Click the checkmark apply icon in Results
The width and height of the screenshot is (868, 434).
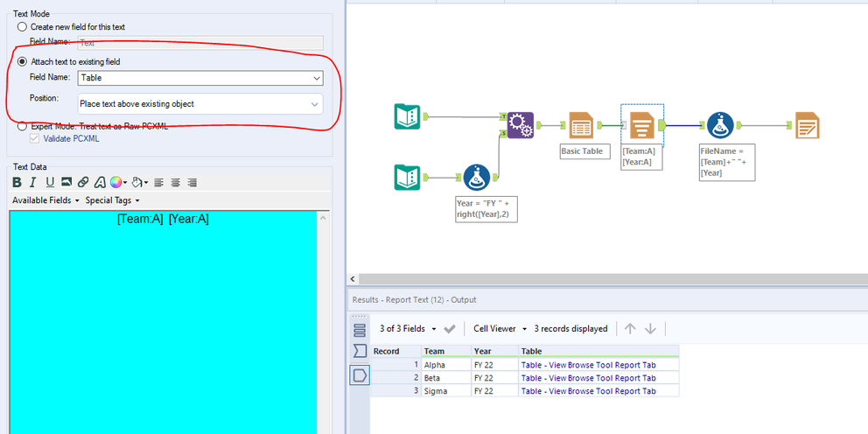tap(450, 329)
